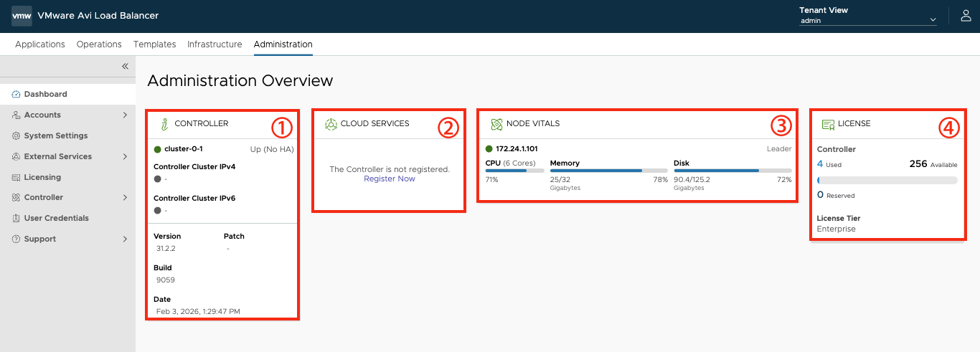Click the cluster-0-1 name
Image resolution: width=980 pixels, height=352 pixels.
(184, 149)
